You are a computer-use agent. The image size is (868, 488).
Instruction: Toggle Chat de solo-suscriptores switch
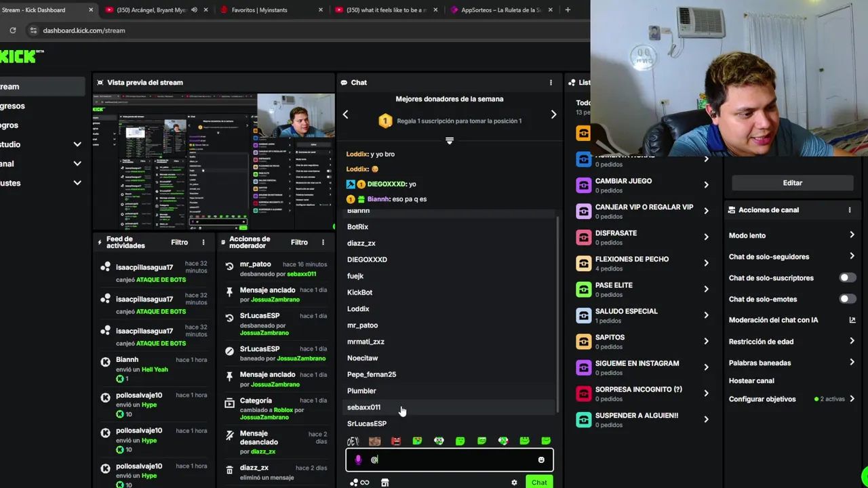[848, 278]
